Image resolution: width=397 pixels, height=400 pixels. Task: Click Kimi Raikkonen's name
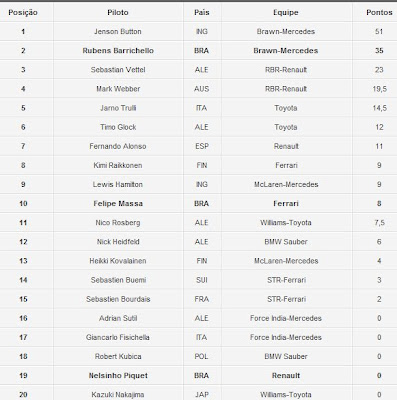pyautogui.click(x=118, y=165)
